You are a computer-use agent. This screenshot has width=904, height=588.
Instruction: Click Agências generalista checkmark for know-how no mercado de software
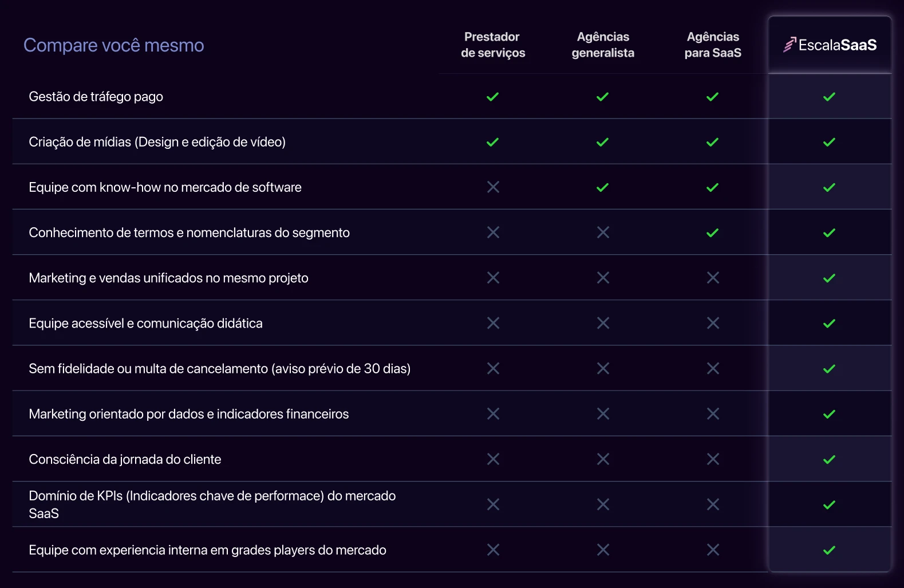[602, 187]
